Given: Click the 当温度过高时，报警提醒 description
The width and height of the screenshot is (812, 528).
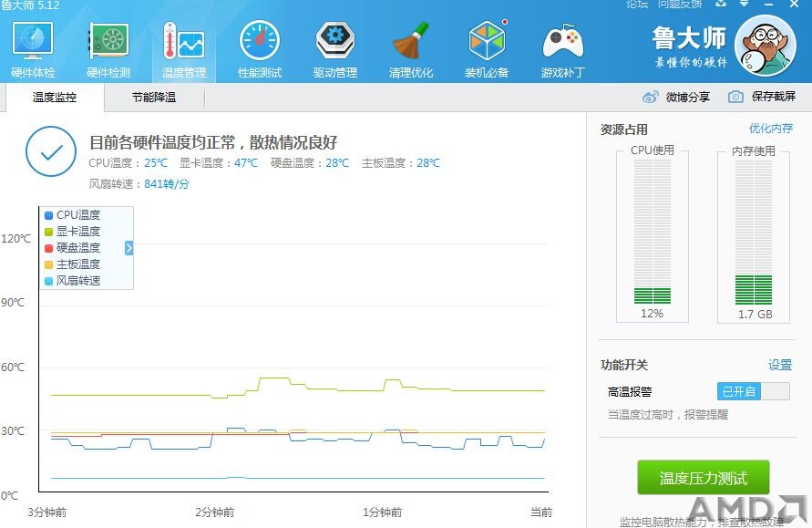Looking at the screenshot, I should tap(668, 415).
